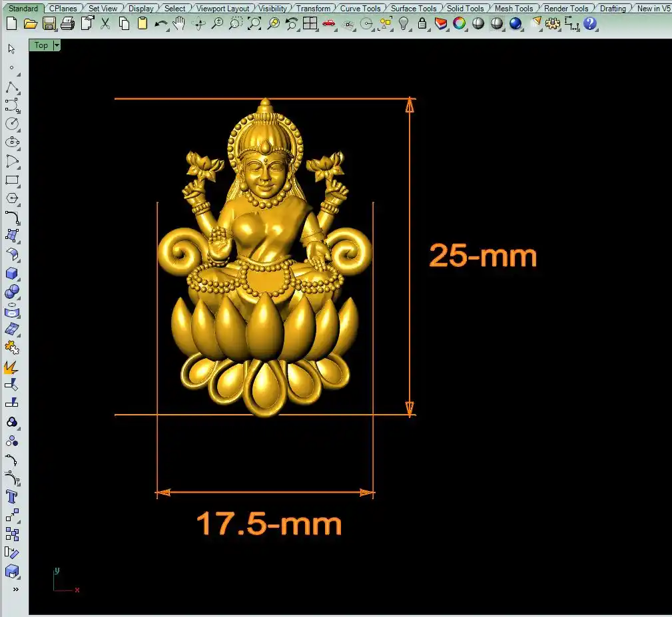This screenshot has width=672, height=617.
Task: Select the Join puzzle-piece tool
Action: tap(11, 347)
